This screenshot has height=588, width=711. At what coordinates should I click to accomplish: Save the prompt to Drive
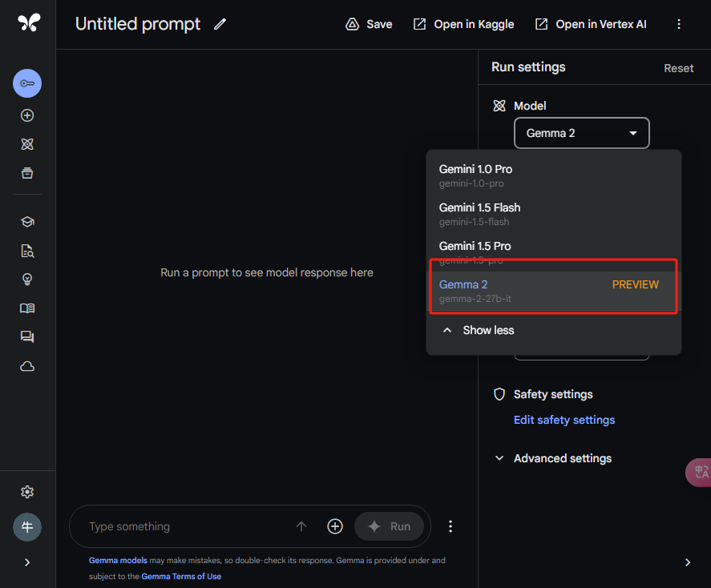click(369, 24)
